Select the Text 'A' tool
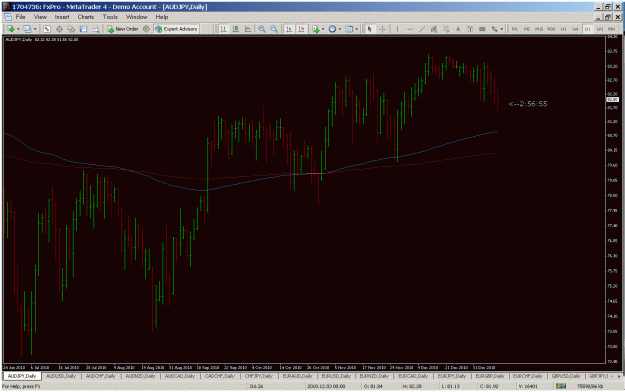This screenshot has width=625, height=392. [458, 29]
